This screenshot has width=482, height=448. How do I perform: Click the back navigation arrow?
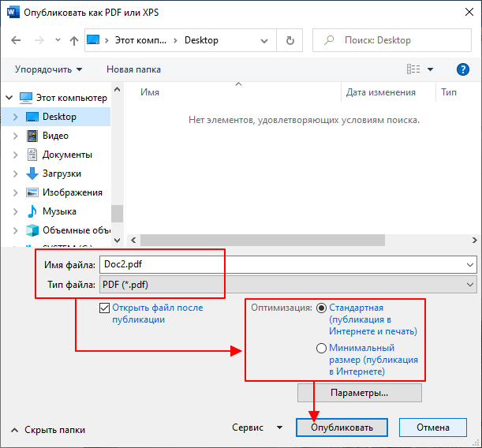pos(16,40)
